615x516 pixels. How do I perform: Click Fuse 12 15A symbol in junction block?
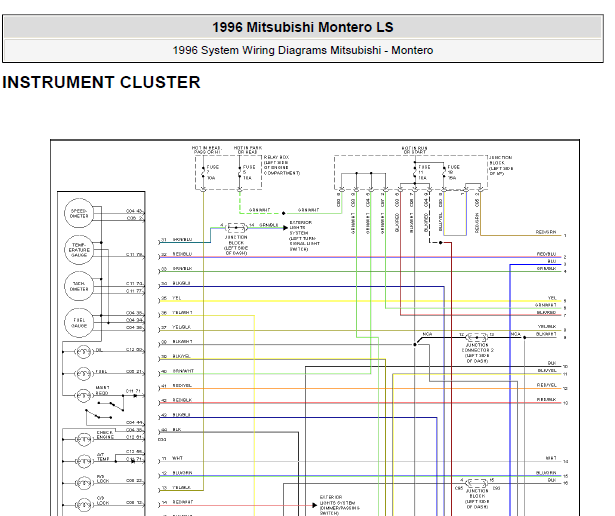click(x=444, y=172)
